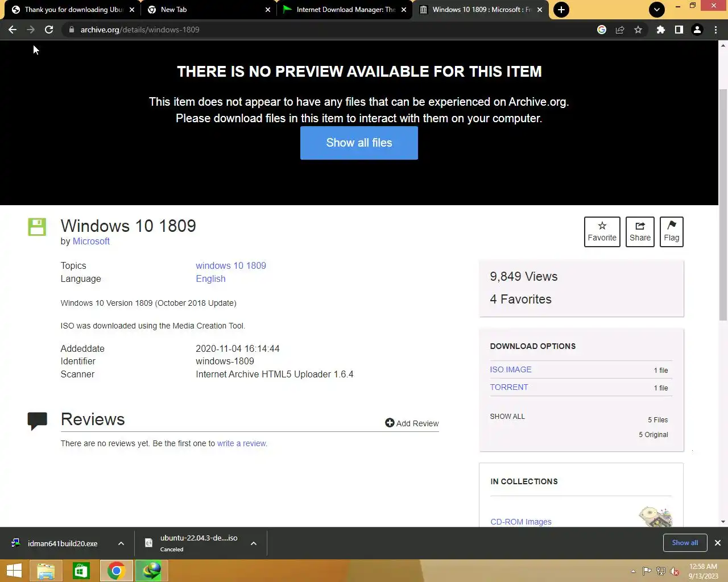The height and width of the screenshot is (582, 728).
Task: Open the extensions puzzle icon
Action: pyautogui.click(x=661, y=30)
